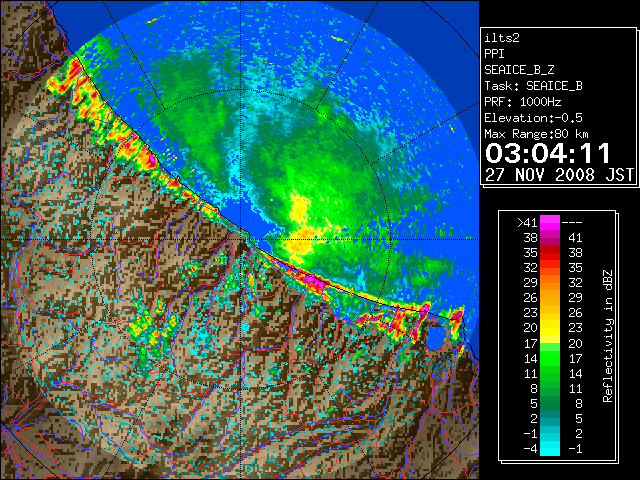Click the 03:04:11 timestamp
Screen dimensions: 640x480
pyautogui.click(x=548, y=153)
